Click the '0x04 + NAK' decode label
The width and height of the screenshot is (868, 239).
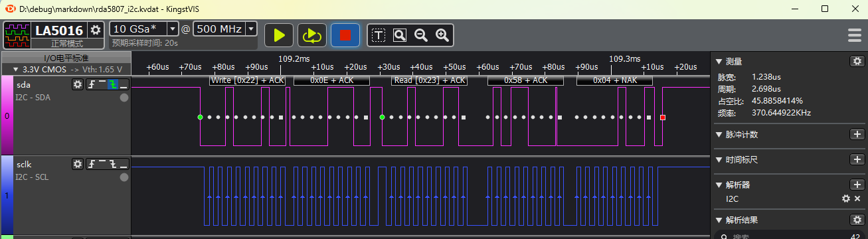coord(614,80)
